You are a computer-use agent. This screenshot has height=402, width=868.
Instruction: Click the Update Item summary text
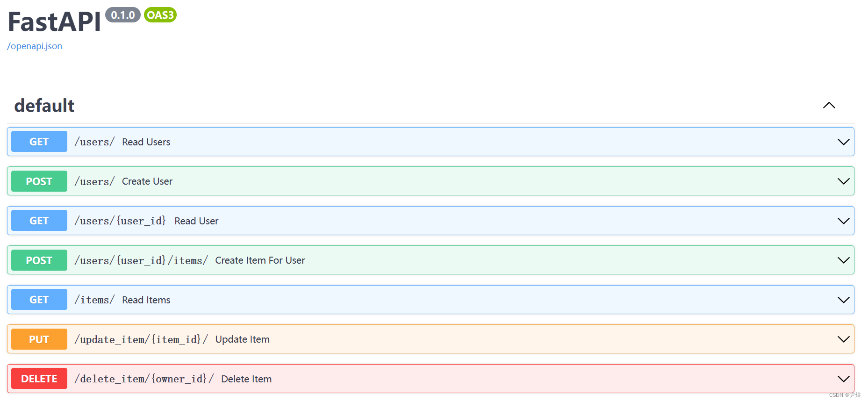pyautogui.click(x=243, y=339)
